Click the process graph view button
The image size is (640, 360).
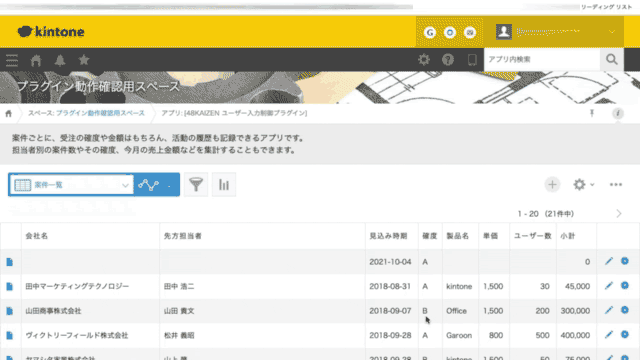click(x=157, y=185)
